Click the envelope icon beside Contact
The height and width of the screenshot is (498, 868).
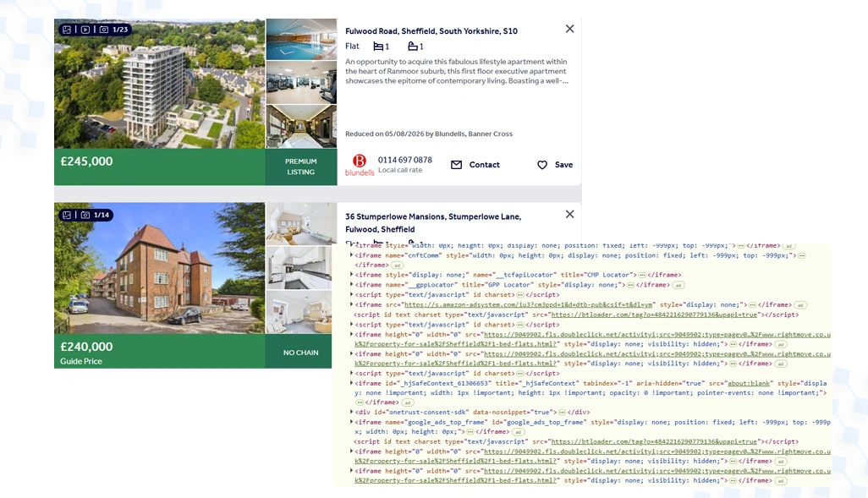[x=456, y=165]
